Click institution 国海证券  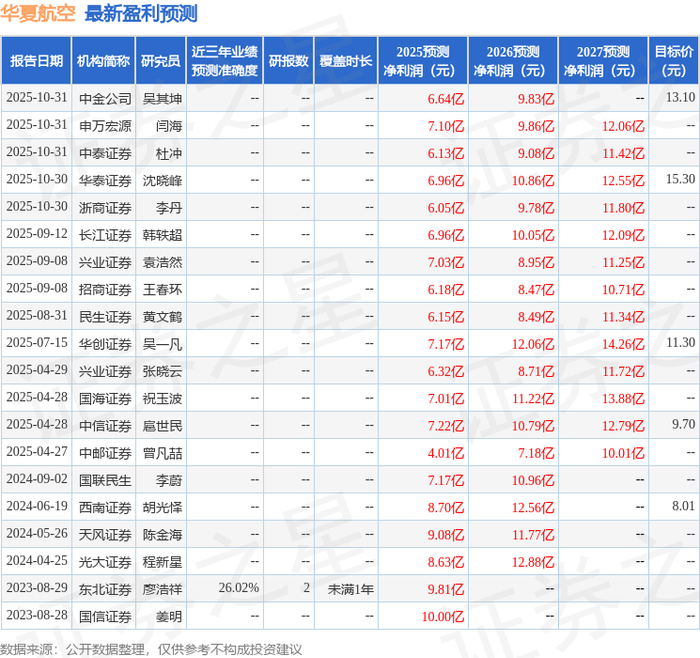[x=105, y=399]
